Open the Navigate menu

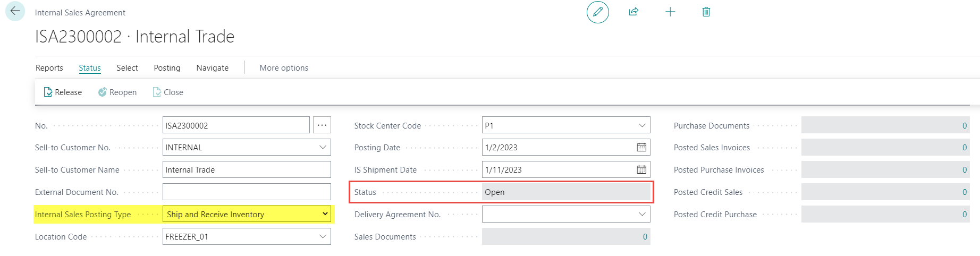[x=212, y=68]
